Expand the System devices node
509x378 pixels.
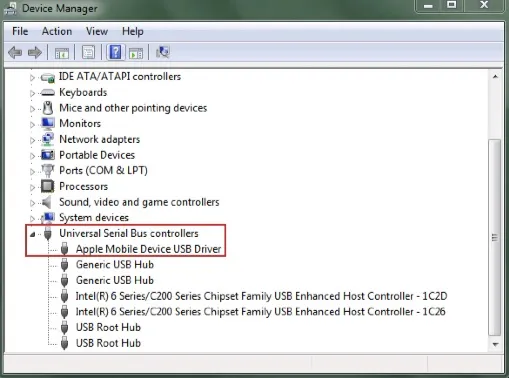coord(32,219)
